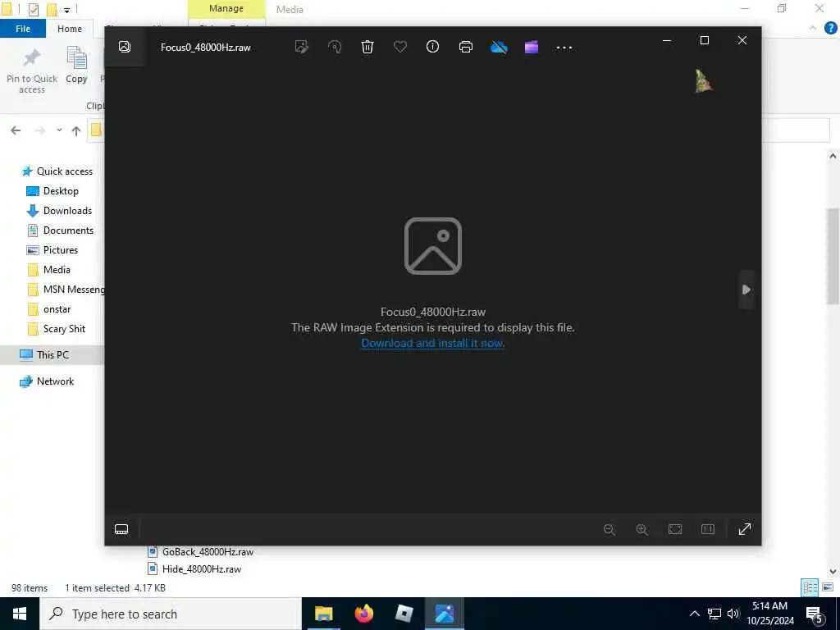Print using the printer icon
Viewport: 840px width, 630px height.
pos(466,47)
